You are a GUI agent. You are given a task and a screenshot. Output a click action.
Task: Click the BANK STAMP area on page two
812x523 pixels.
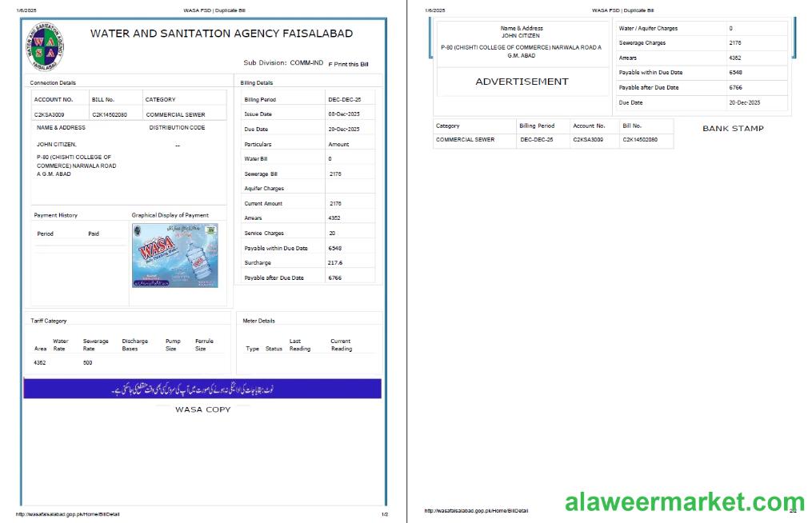tap(732, 129)
